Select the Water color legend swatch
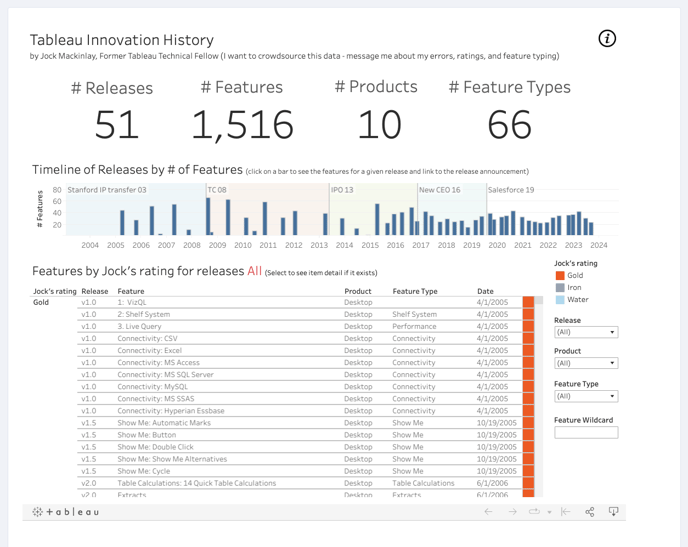The image size is (688, 547). click(560, 300)
